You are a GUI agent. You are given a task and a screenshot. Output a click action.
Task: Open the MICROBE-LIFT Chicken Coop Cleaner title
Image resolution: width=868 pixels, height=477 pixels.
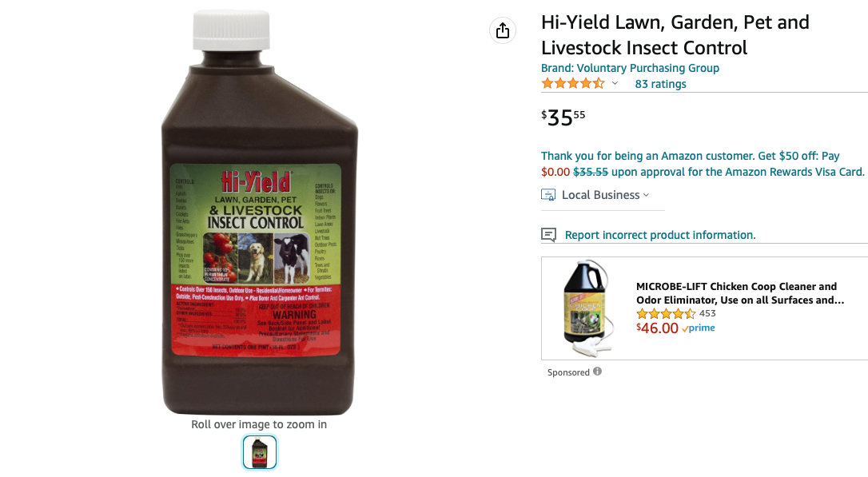pos(740,293)
